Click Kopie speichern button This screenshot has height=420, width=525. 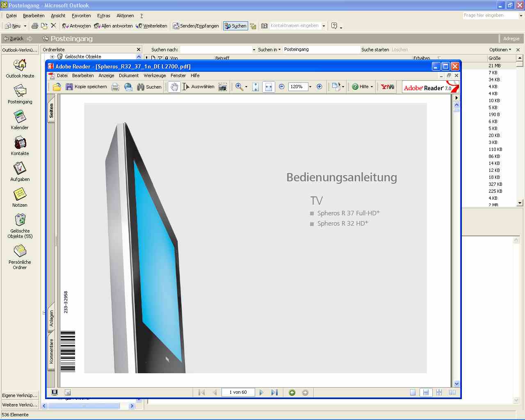tap(87, 87)
